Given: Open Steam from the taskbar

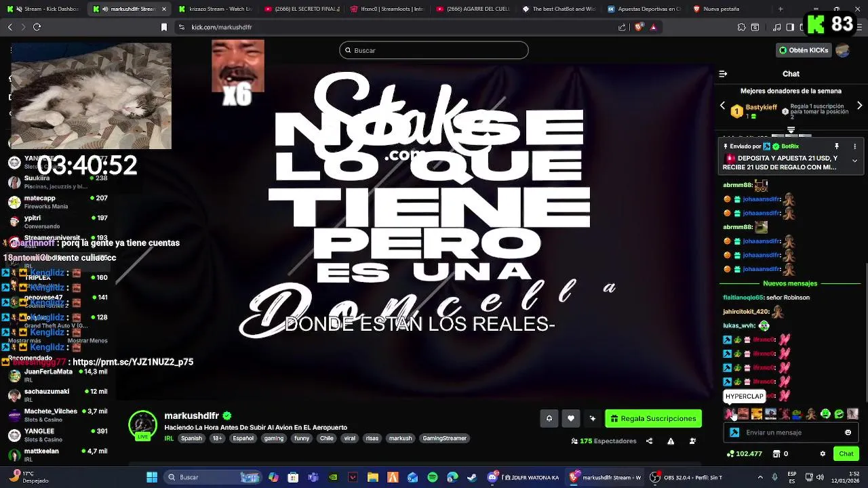Looking at the screenshot, I should [472, 477].
